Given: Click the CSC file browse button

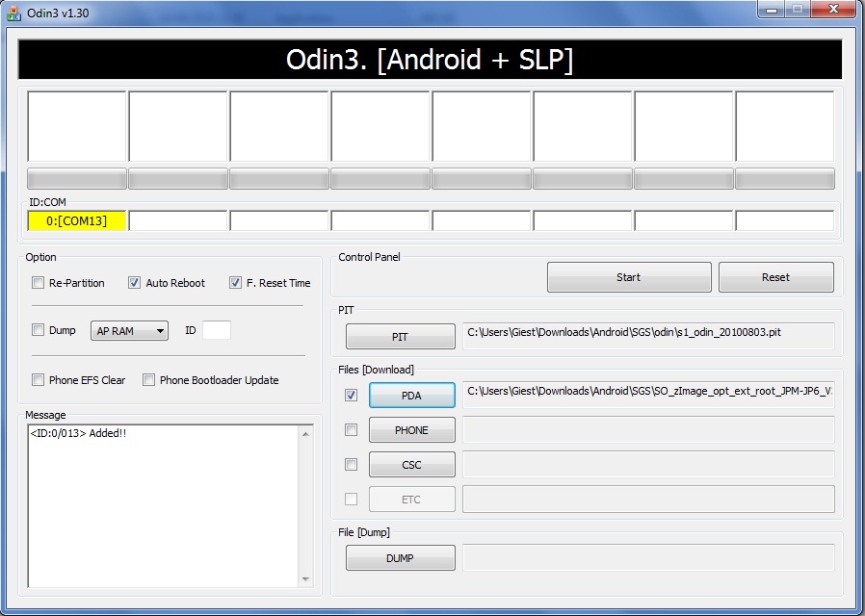Looking at the screenshot, I should (x=412, y=465).
